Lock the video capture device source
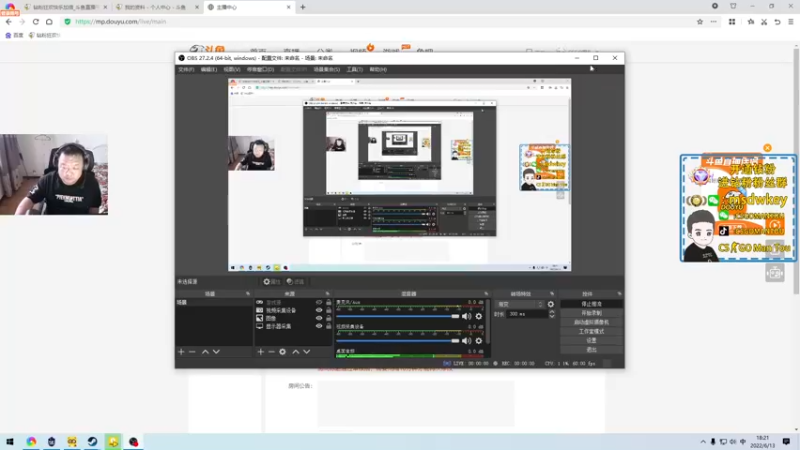800x450 pixels. tap(329, 310)
